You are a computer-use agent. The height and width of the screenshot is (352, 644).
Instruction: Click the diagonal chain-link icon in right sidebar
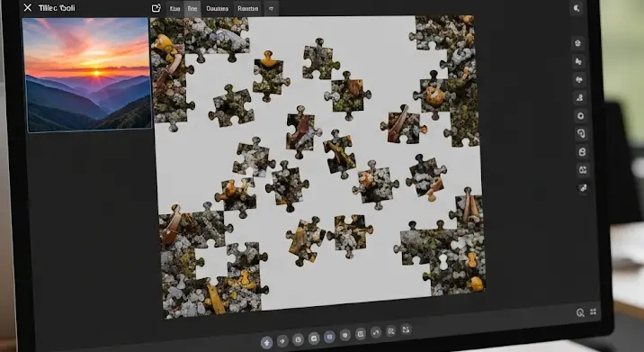click(583, 188)
